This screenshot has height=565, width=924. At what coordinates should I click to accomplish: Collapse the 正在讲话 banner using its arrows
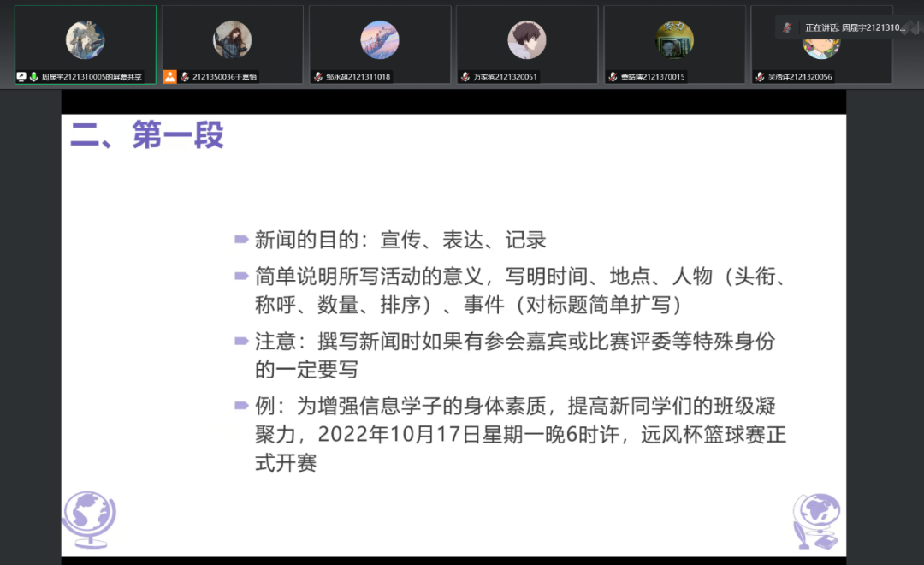point(912,27)
